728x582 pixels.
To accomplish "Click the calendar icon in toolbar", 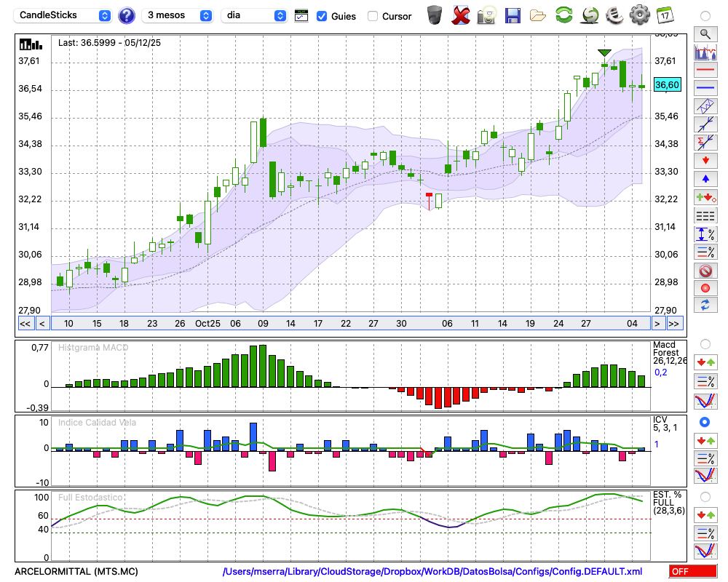I will [664, 15].
